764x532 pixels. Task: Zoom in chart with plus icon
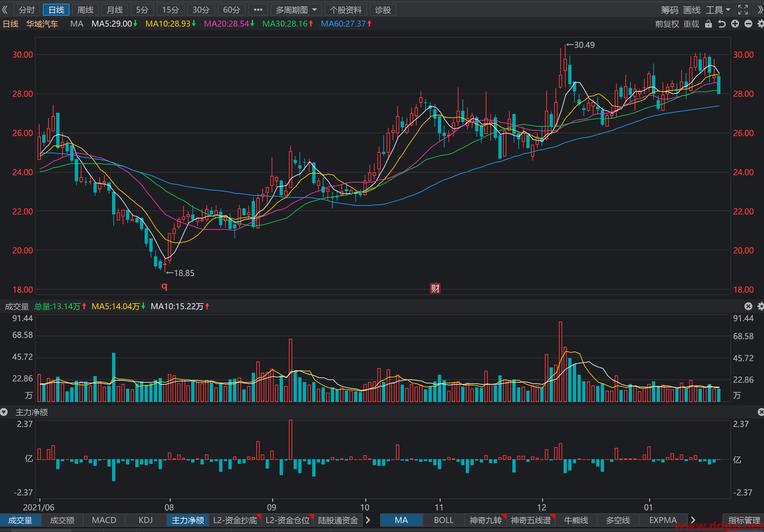point(735,24)
